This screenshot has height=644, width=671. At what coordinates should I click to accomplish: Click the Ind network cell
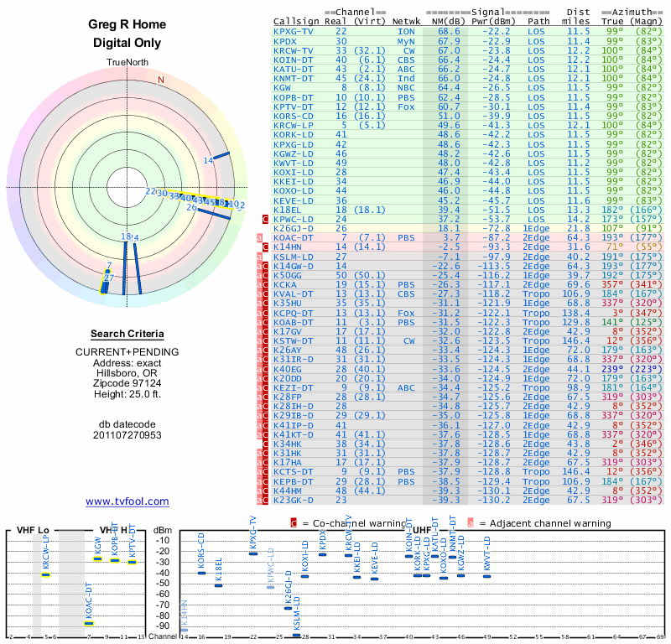[406, 79]
